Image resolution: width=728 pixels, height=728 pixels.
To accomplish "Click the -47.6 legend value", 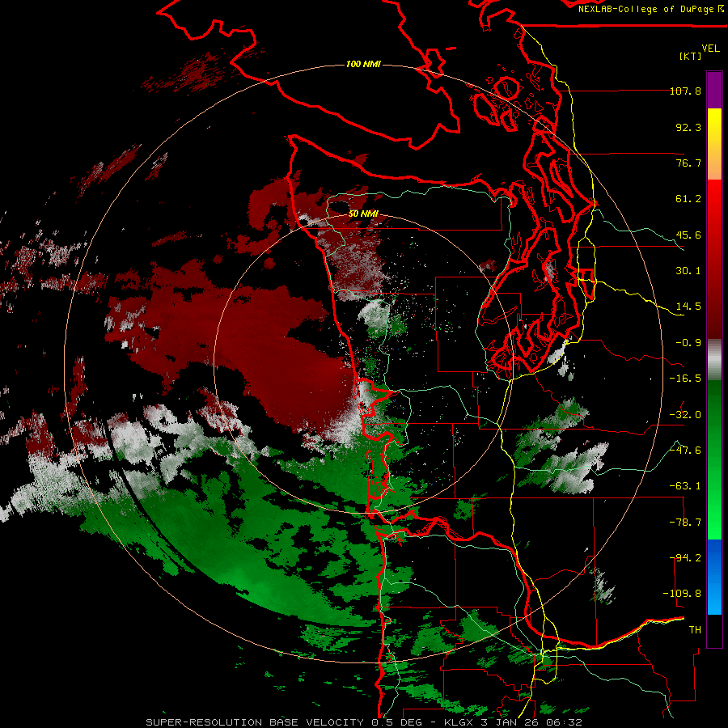I will 685,451.
